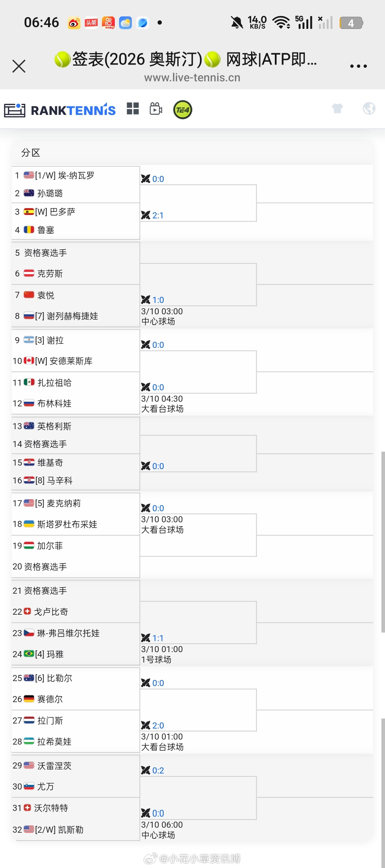Click the China flag beside 袁悦
Image resolution: width=385 pixels, height=868 pixels.
point(29,295)
